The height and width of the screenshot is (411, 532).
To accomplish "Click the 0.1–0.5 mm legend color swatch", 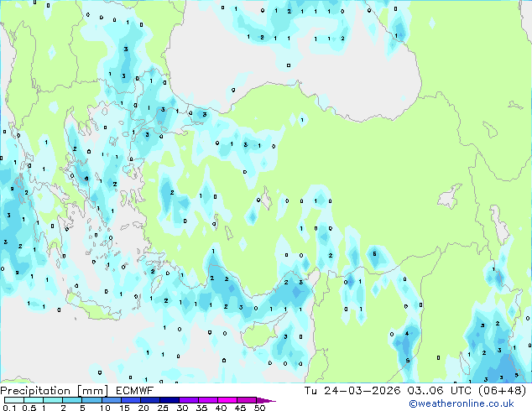I will tap(14, 400).
